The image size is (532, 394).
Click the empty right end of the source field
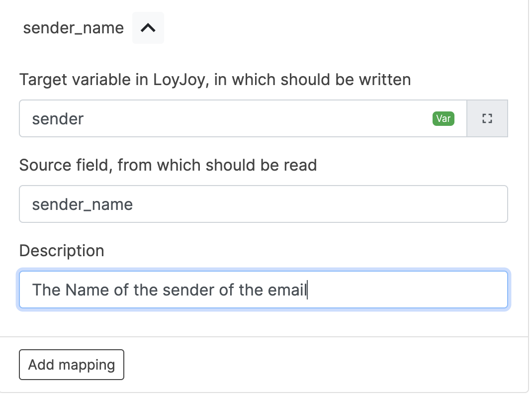pyautogui.click(x=447, y=204)
